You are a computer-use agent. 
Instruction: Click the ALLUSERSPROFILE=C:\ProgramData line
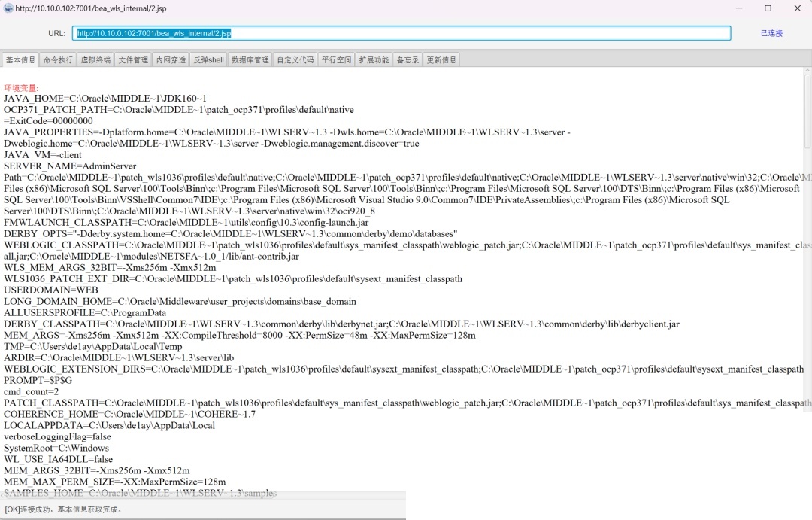click(x=85, y=312)
